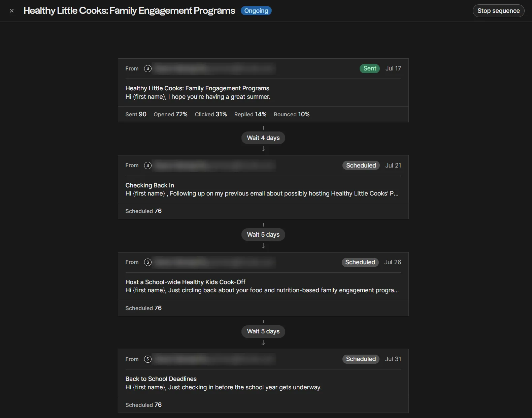Click the Stop sequence button
The height and width of the screenshot is (418, 532).
[498, 11]
